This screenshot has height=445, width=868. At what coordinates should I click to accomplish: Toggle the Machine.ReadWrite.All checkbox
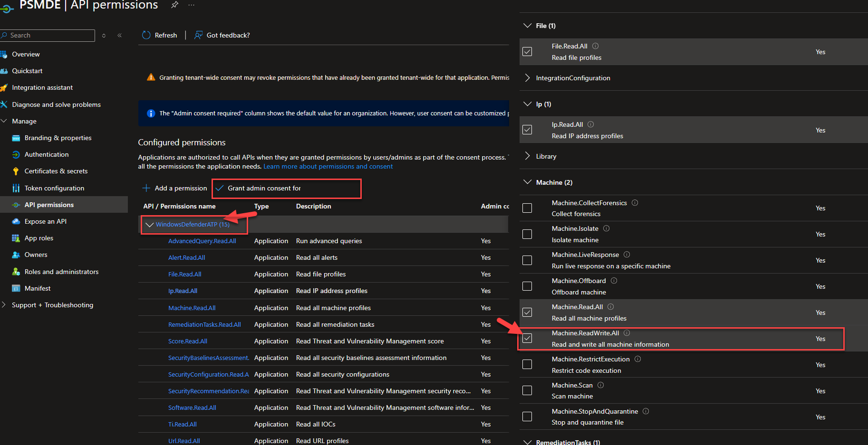click(x=527, y=339)
